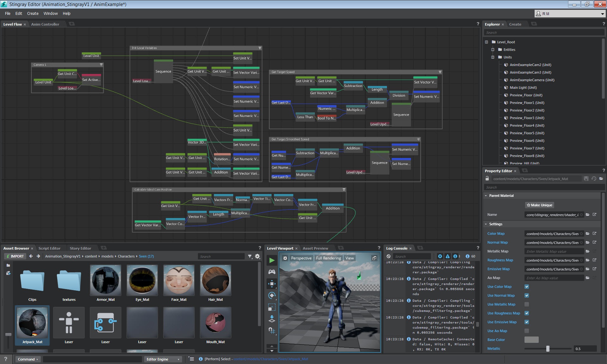Switch to the Anim Controller tab

(x=45, y=24)
